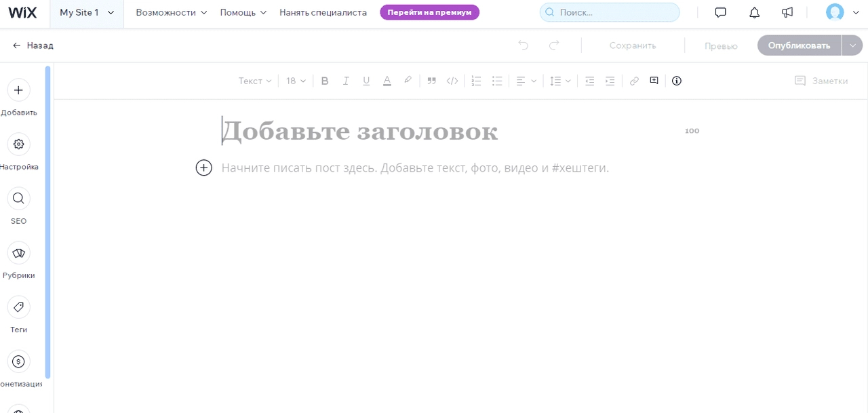
Task: Apply numbered list formatting
Action: click(x=476, y=81)
